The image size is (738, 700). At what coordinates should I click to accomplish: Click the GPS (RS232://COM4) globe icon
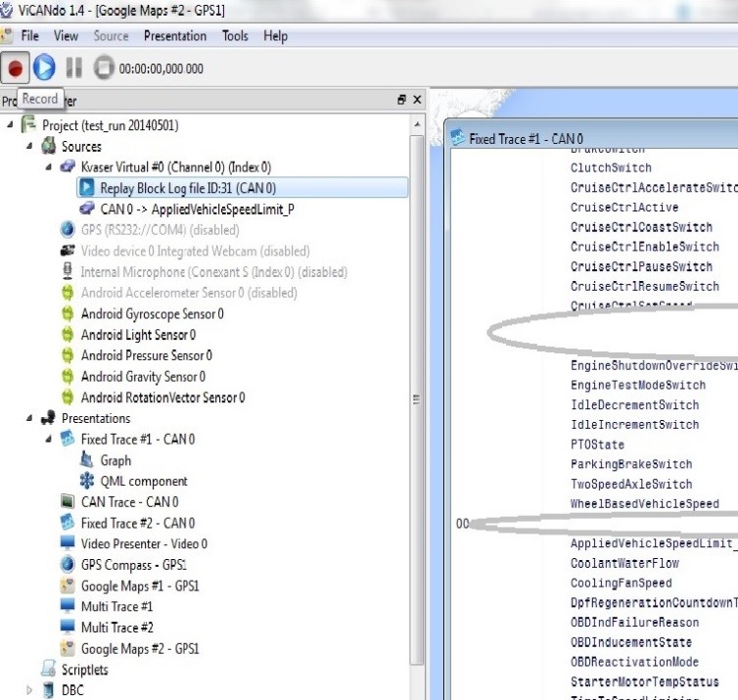[68, 229]
